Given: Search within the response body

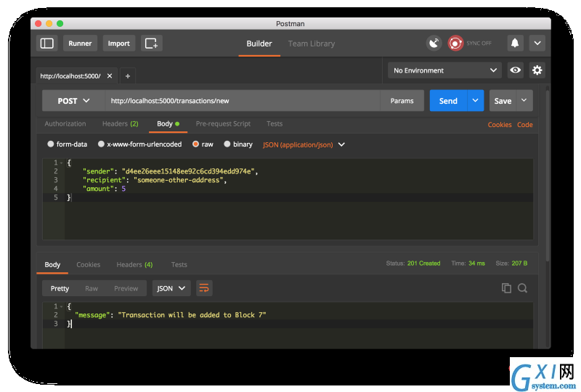Looking at the screenshot, I should pyautogui.click(x=522, y=288).
